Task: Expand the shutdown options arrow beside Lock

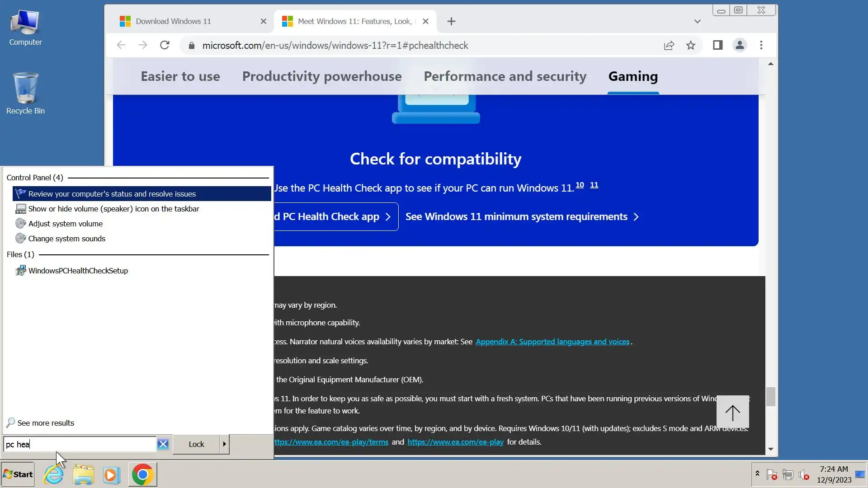Action: 224,444
